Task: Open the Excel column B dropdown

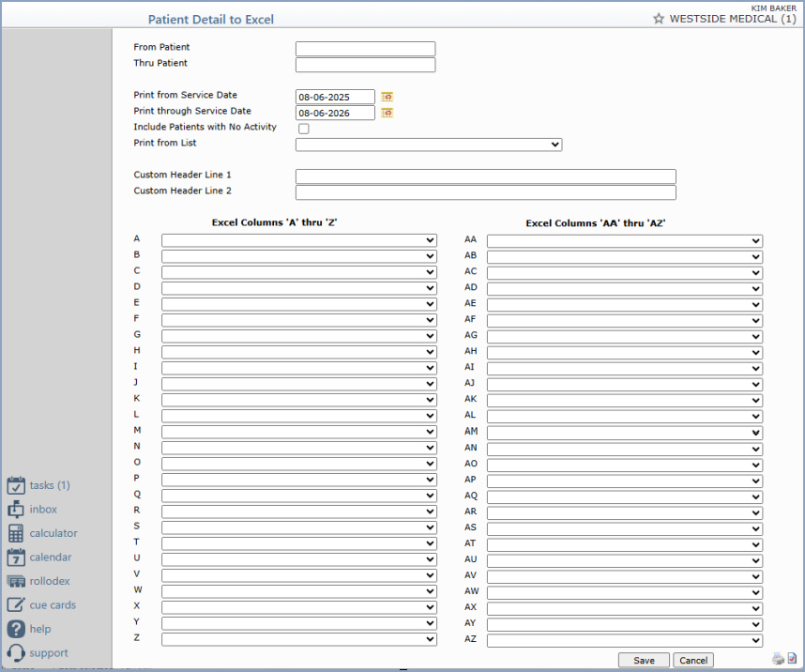Action: [x=298, y=256]
